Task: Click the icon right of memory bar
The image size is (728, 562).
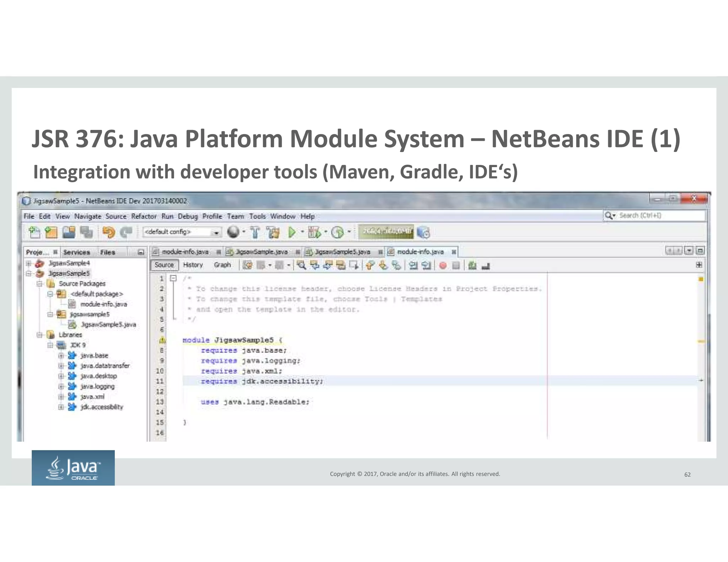Action: point(423,232)
